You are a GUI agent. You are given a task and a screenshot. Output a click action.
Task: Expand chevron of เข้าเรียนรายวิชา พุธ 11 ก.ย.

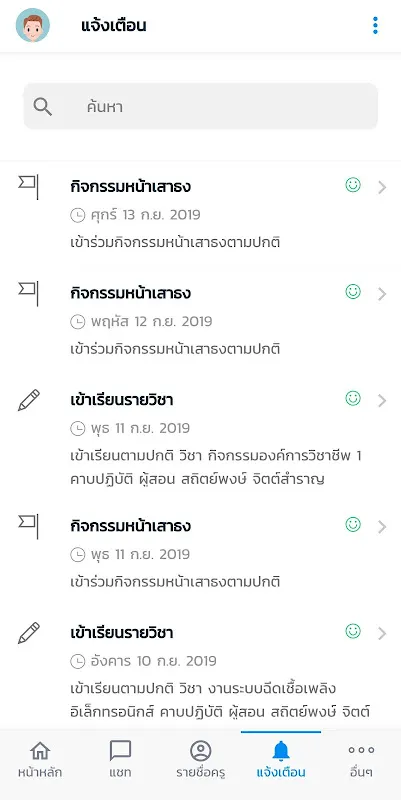382,401
